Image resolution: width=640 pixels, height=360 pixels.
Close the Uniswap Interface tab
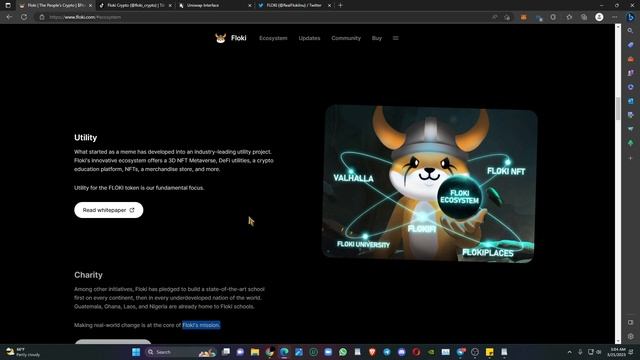[250, 5]
